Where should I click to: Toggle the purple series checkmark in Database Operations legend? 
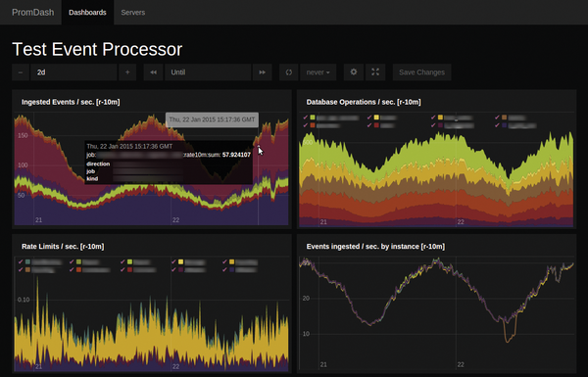(497, 125)
